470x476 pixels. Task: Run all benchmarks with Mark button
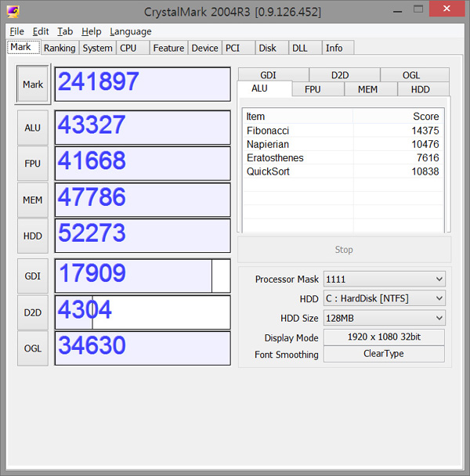pos(33,84)
